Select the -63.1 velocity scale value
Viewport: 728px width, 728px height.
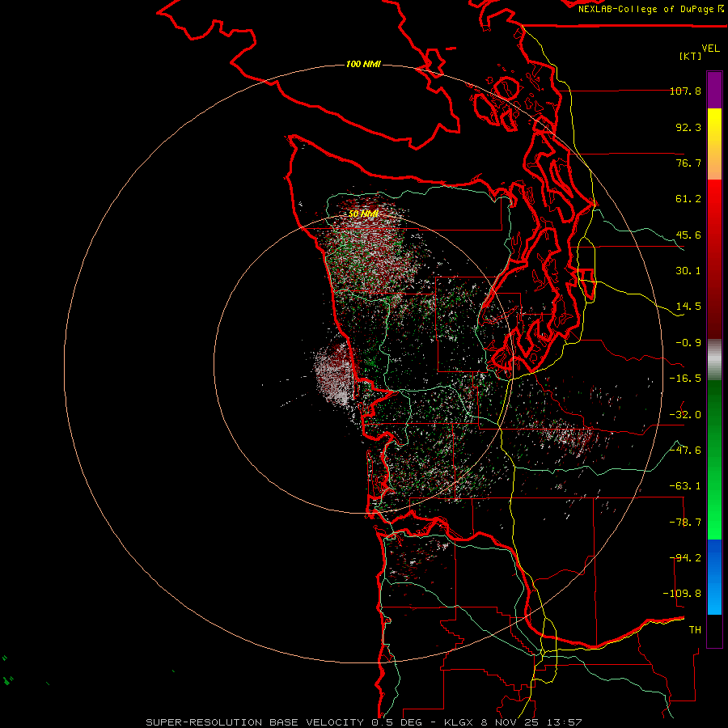point(685,486)
